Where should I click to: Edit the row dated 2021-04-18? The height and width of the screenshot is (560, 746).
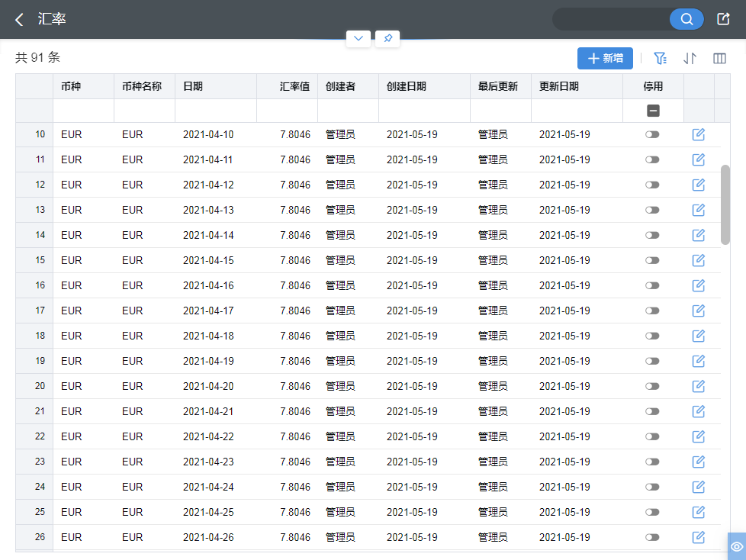coord(699,336)
